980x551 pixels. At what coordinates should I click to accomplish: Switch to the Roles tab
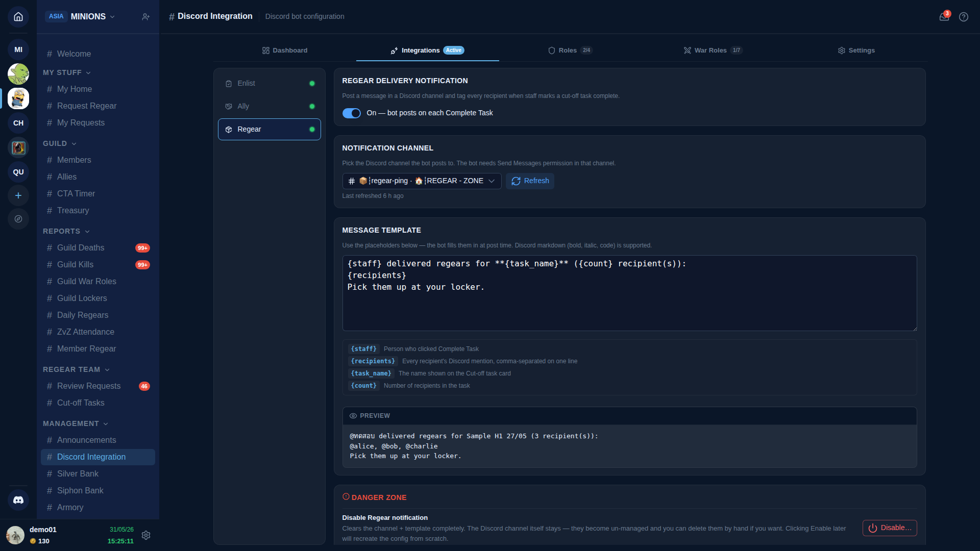(x=570, y=51)
